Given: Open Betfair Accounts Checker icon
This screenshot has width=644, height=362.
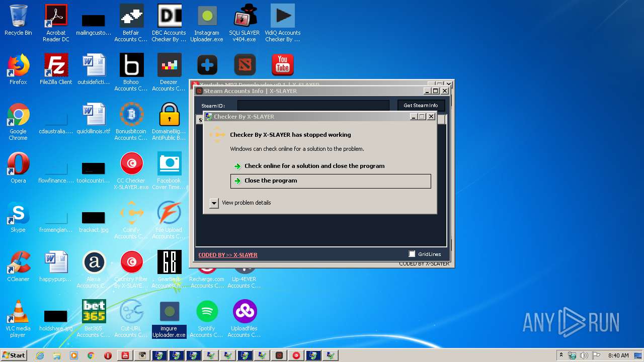Looking at the screenshot, I should pos(131,23).
